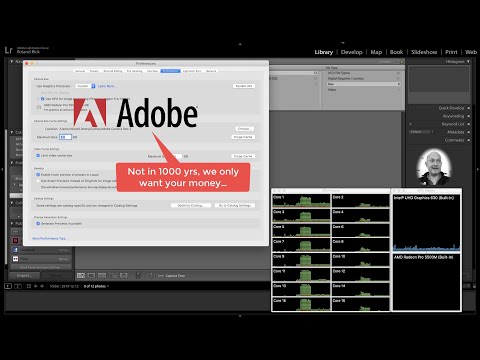480x360 pixels.
Task: Open the General tab in Preferences
Action: click(80, 71)
